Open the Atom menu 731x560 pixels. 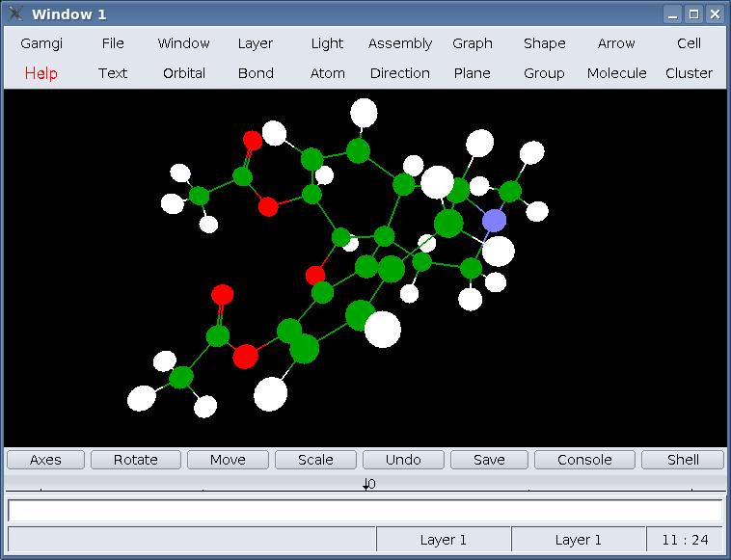pos(327,73)
